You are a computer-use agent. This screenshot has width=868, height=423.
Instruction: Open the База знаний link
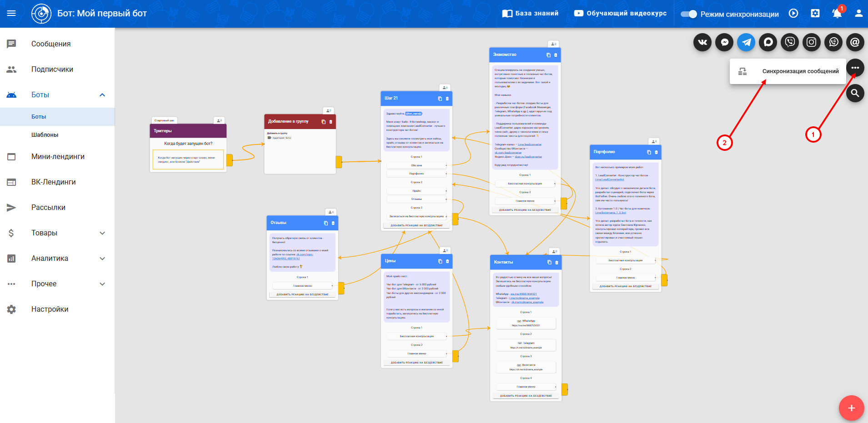click(x=530, y=14)
